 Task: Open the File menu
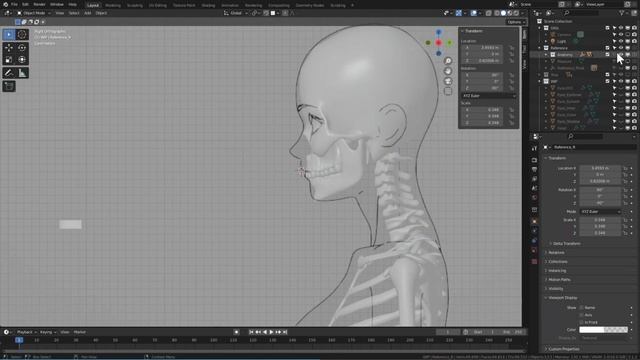(x=14, y=4)
